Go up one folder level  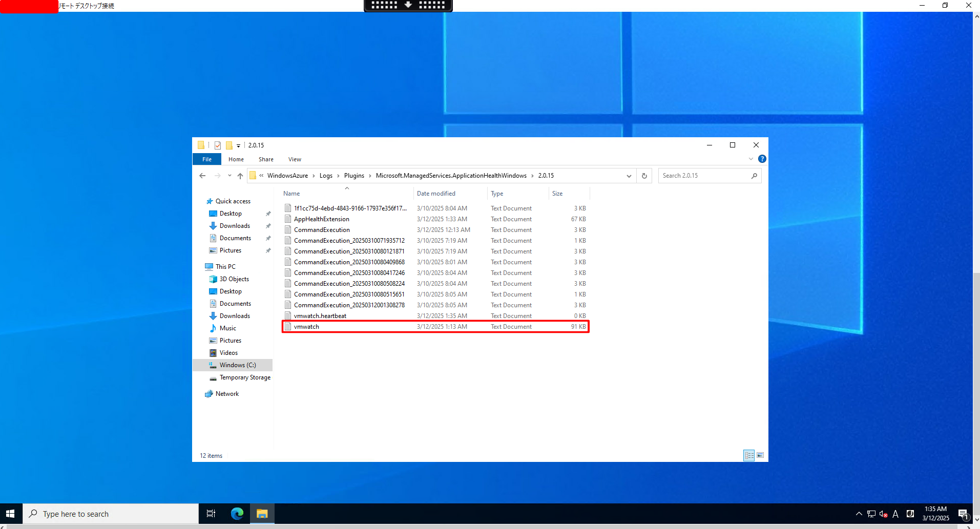(x=240, y=176)
